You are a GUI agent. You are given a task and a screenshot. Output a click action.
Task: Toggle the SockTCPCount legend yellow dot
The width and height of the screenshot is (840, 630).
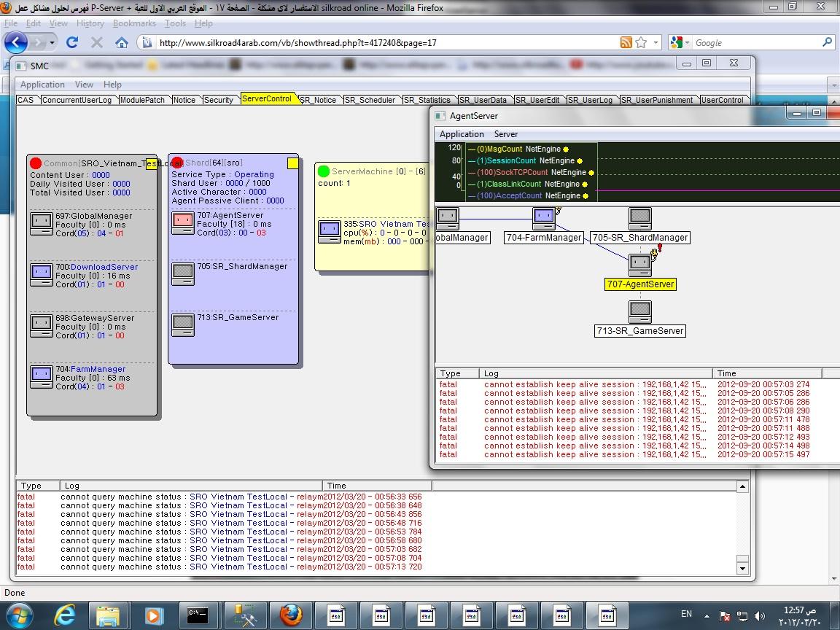[x=591, y=173]
